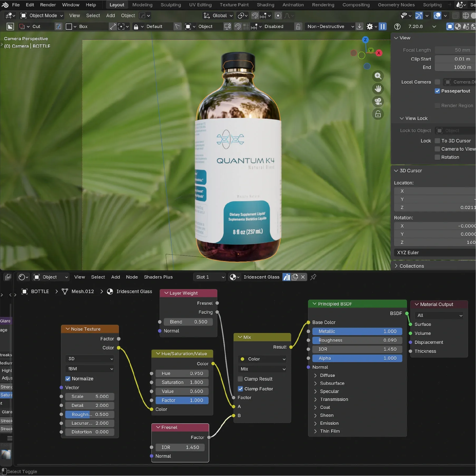The height and width of the screenshot is (476, 476).
Task: Switch to the Shading workspace tab
Action: point(265,5)
